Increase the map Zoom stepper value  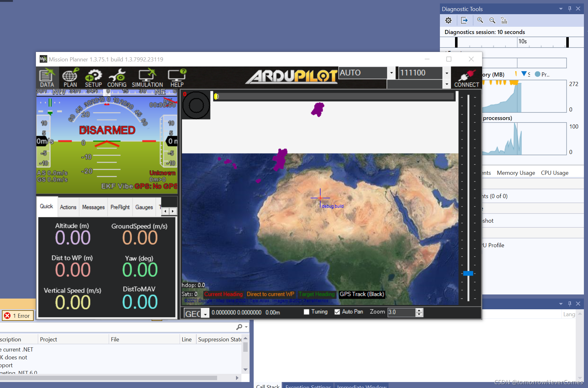pos(419,310)
